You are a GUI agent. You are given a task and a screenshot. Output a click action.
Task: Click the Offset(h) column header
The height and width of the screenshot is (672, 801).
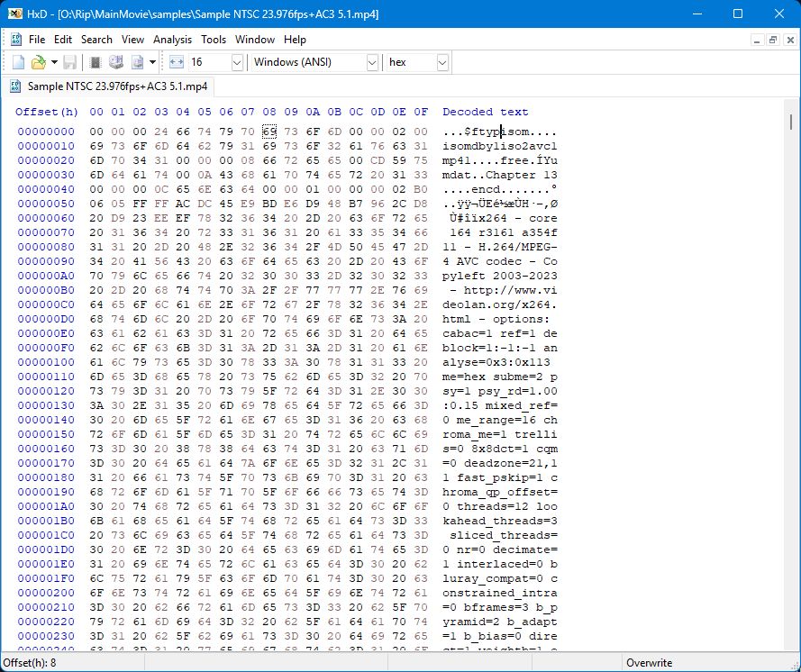[47, 112]
